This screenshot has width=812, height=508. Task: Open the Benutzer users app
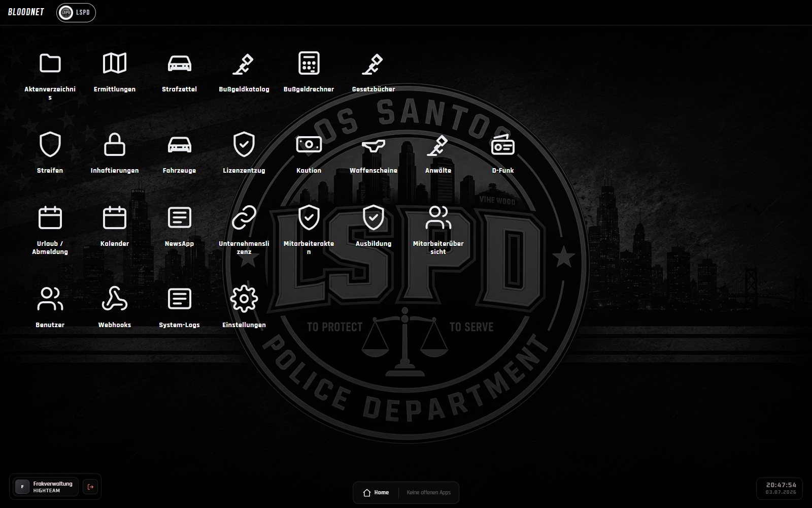pos(50,307)
